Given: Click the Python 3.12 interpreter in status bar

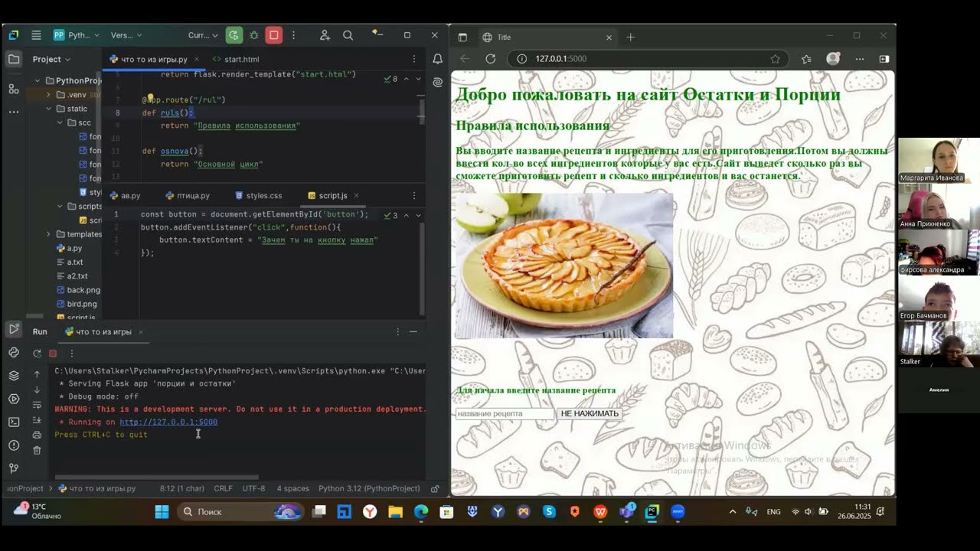Looking at the screenshot, I should (369, 488).
